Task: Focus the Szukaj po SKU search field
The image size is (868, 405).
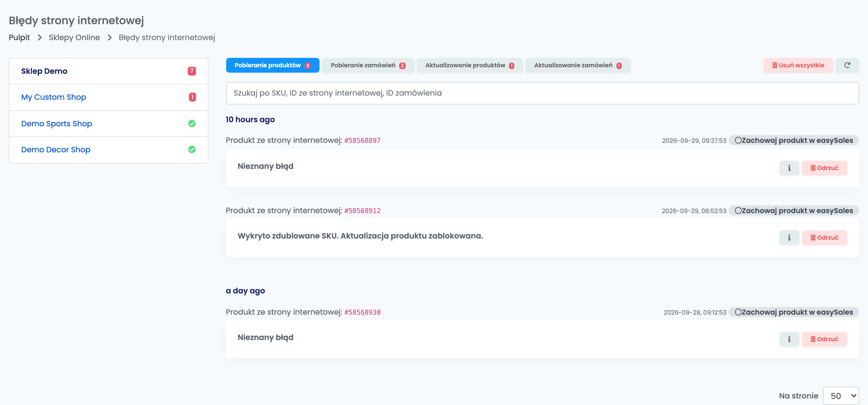Action: point(542,93)
